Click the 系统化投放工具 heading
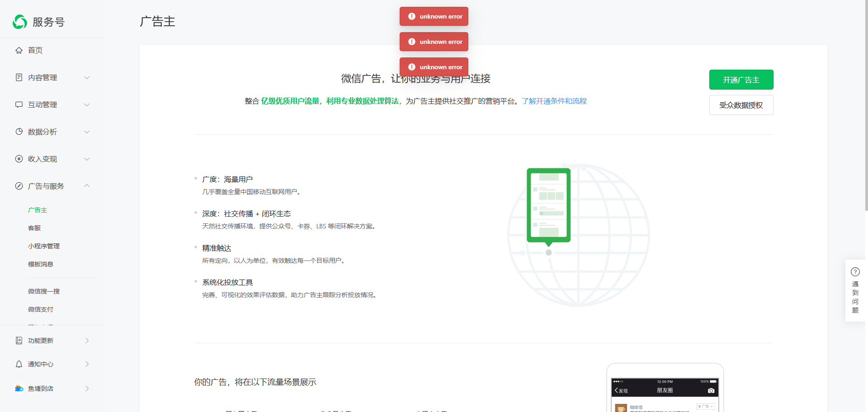Screen dimensions: 868x412 227,282
